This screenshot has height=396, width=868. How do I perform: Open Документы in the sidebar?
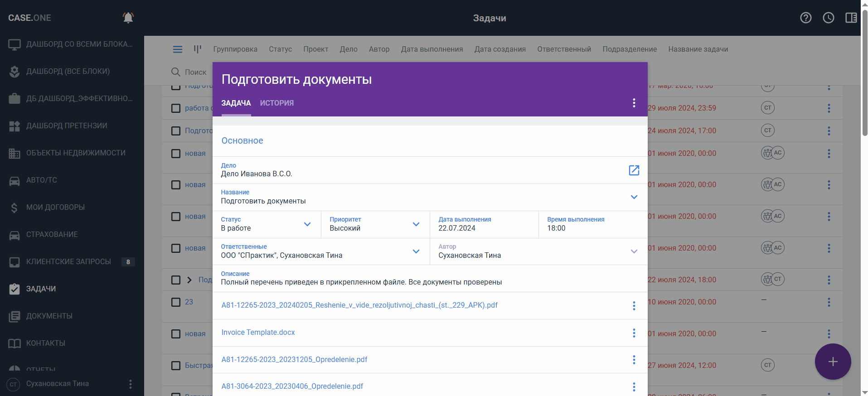[49, 316]
